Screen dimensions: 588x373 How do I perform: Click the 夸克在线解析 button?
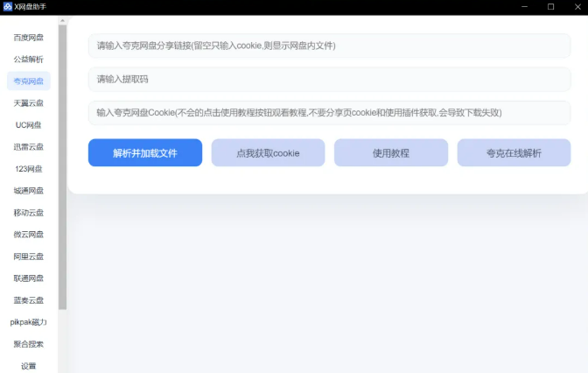(x=514, y=153)
